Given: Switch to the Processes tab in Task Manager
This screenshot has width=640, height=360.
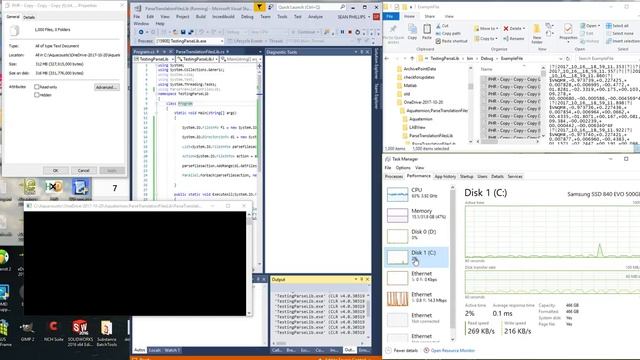Looking at the screenshot, I should [x=394, y=176].
